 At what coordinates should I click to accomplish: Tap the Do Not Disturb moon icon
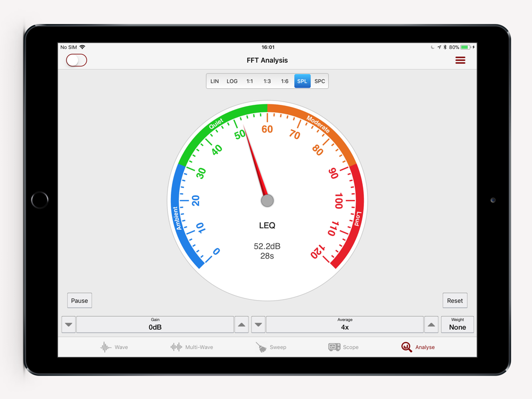[x=433, y=47]
